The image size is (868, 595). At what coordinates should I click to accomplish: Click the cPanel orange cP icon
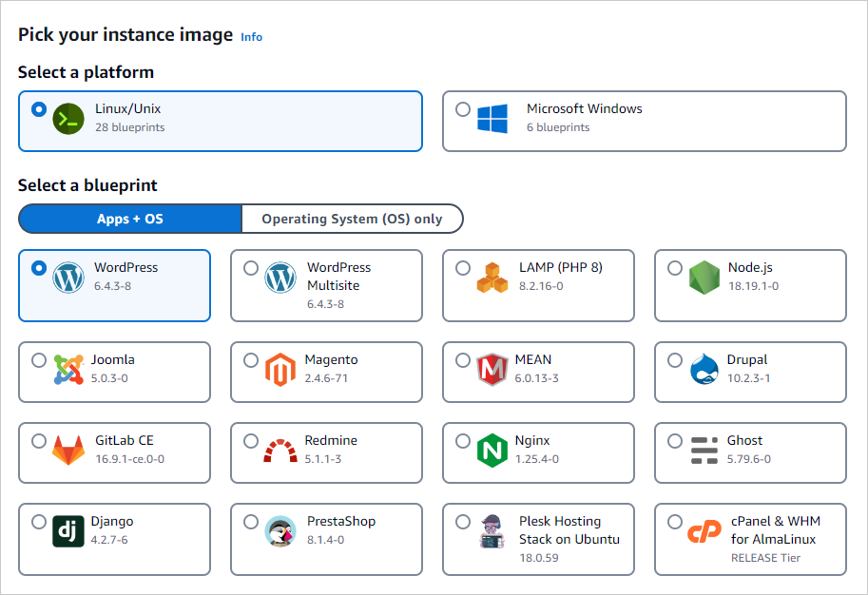point(704,532)
